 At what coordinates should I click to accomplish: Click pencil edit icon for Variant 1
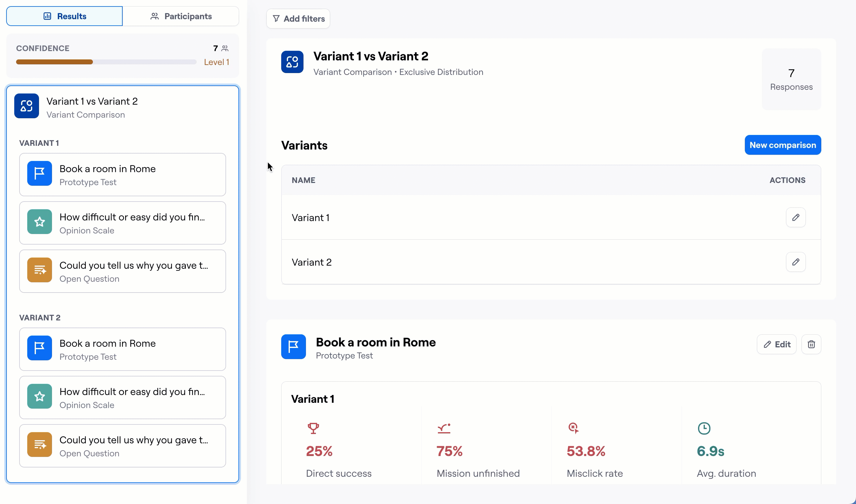click(796, 217)
